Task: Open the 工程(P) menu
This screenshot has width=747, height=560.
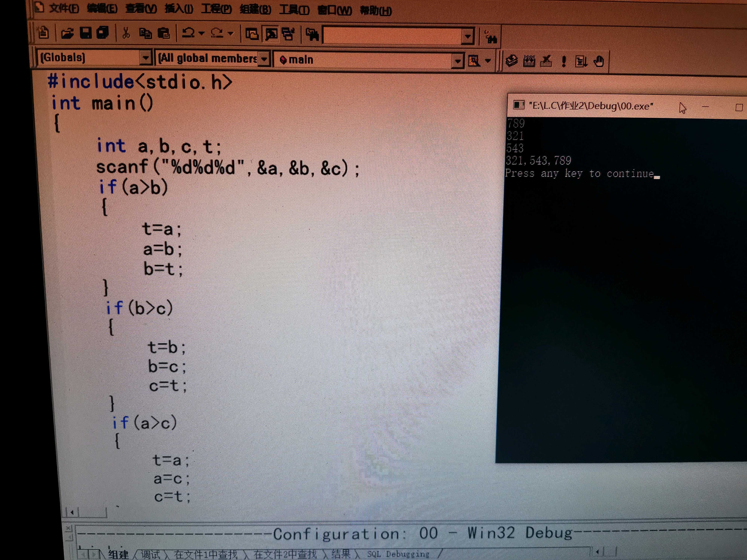Action: click(x=216, y=9)
